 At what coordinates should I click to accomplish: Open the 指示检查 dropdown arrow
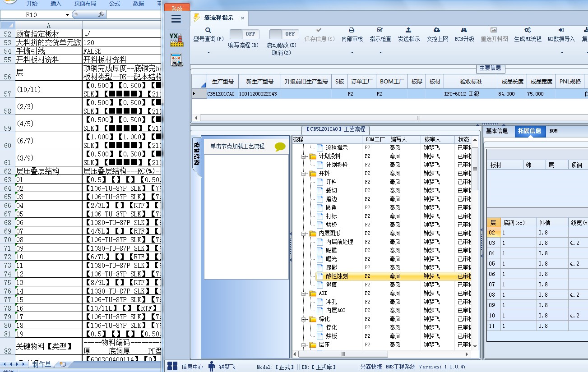(380, 53)
